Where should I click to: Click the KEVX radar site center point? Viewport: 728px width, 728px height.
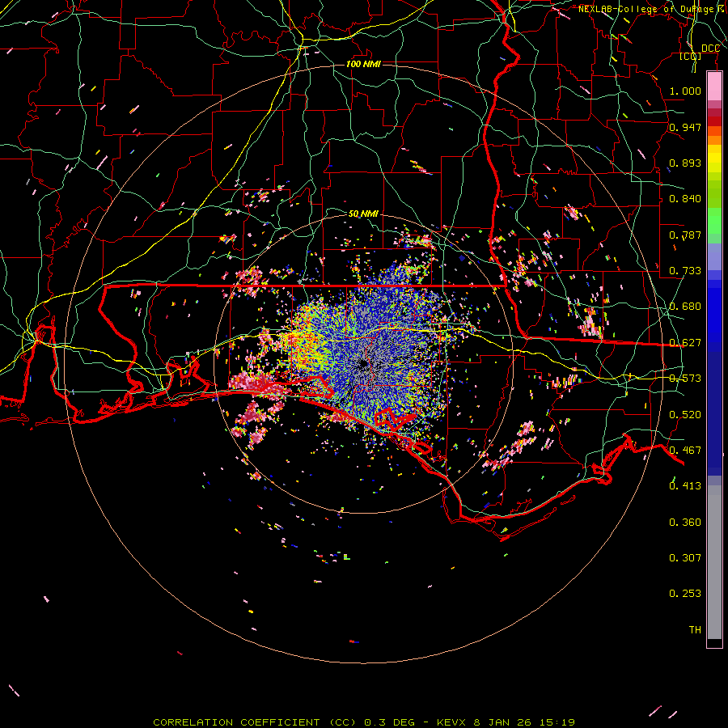(363, 365)
